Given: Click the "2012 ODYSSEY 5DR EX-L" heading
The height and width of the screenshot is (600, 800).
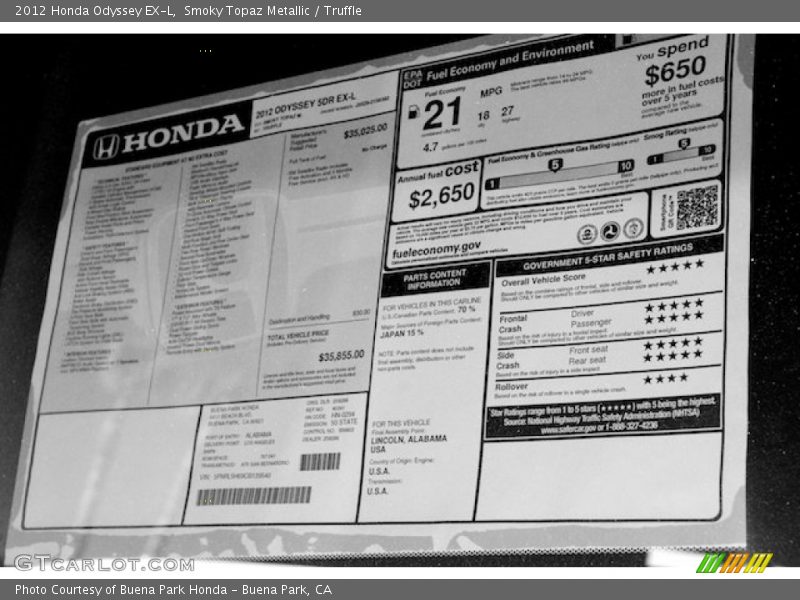Looking at the screenshot, I should 305,105.
